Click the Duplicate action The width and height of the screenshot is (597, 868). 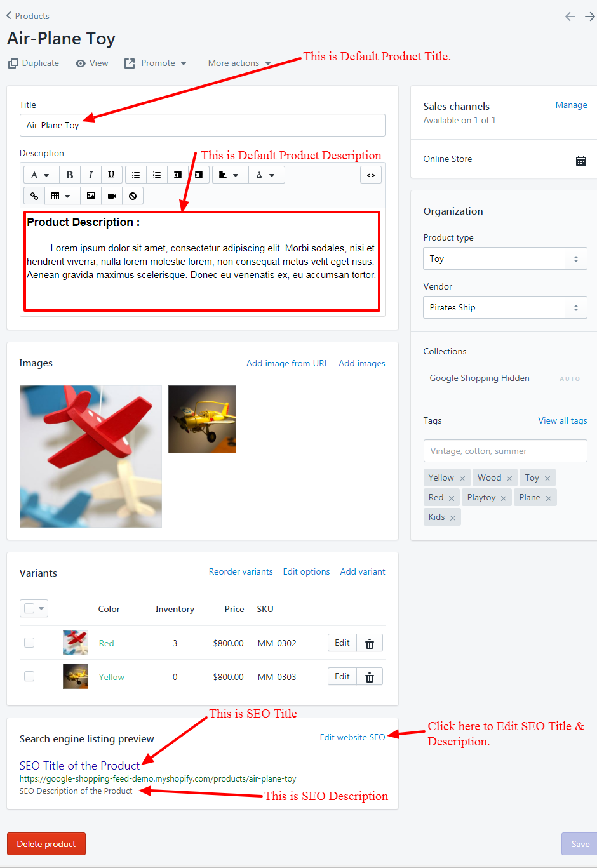(34, 63)
